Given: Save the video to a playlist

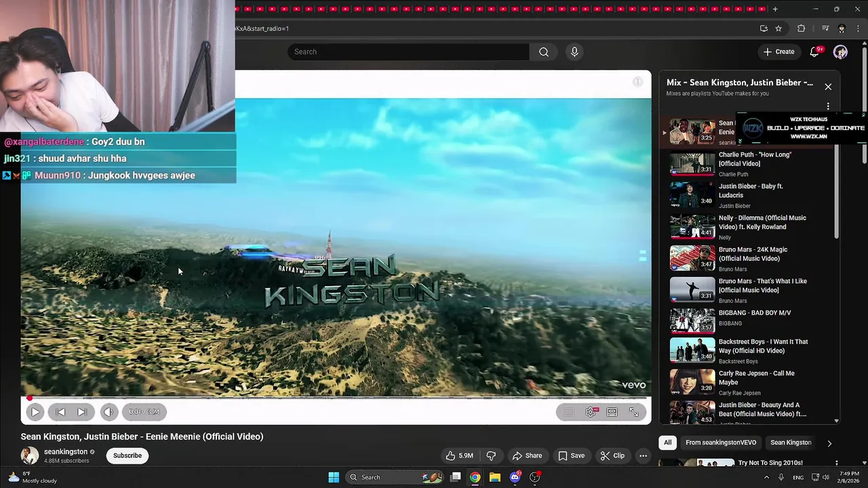Looking at the screenshot, I should [571, 455].
